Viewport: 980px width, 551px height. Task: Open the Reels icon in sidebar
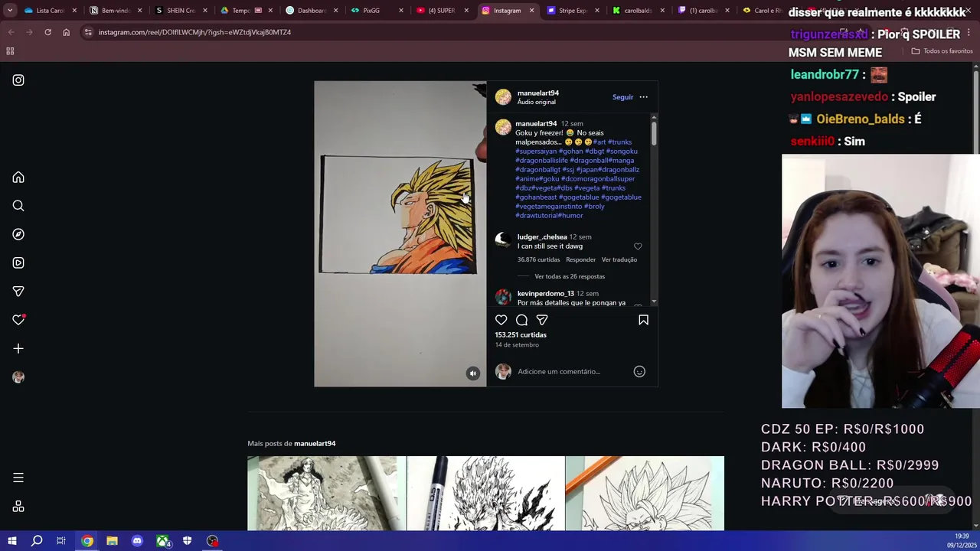click(18, 262)
